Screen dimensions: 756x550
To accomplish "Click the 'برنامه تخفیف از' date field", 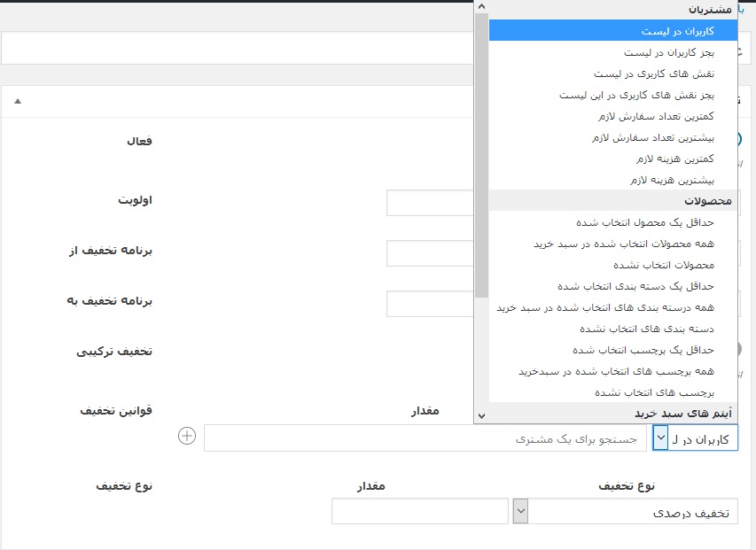I will pos(430,253).
